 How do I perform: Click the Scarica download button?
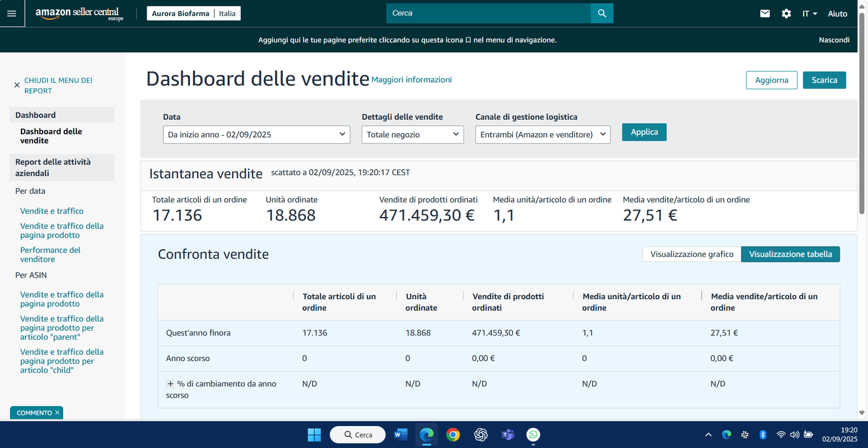(824, 80)
